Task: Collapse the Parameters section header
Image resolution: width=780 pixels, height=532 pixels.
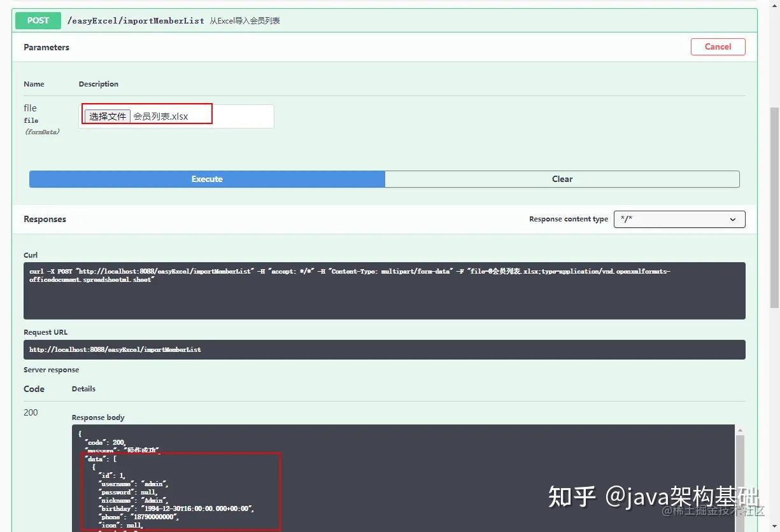Action: point(46,47)
